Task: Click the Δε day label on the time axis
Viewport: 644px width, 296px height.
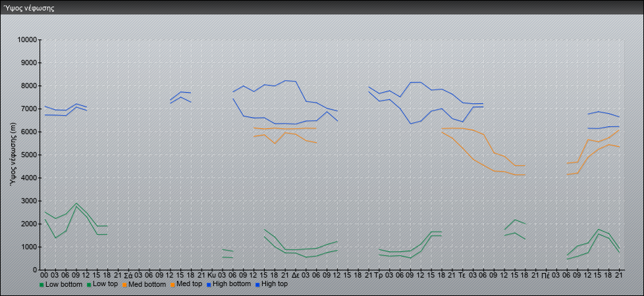Action: (295, 275)
